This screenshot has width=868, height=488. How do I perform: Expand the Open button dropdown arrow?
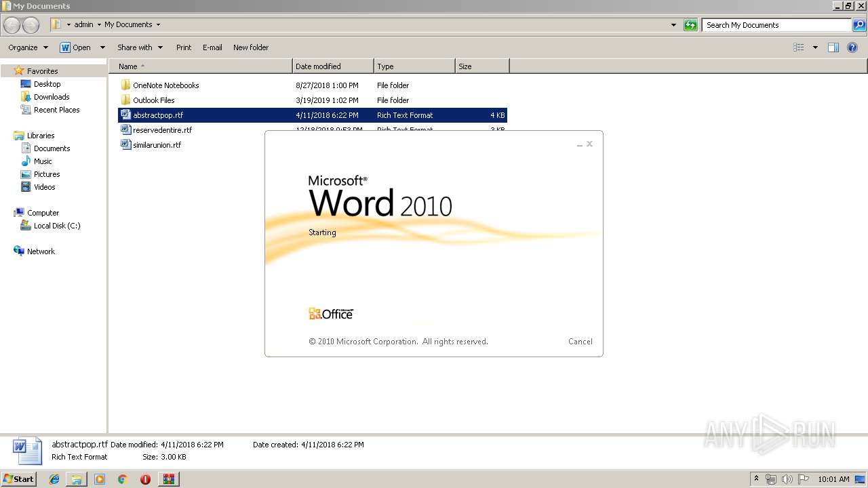[x=102, y=47]
